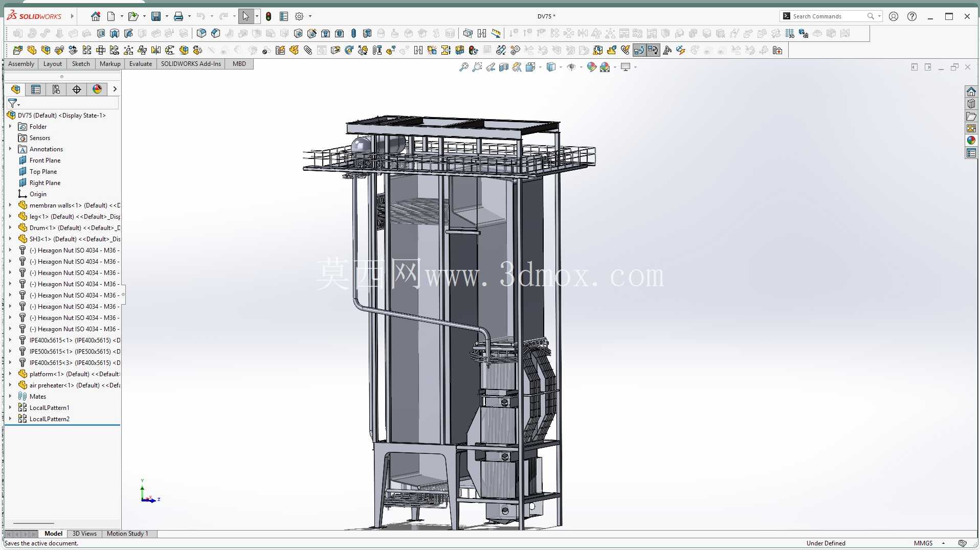Expand the Annotations tree node
The height and width of the screenshot is (550, 980).
pyautogui.click(x=10, y=149)
